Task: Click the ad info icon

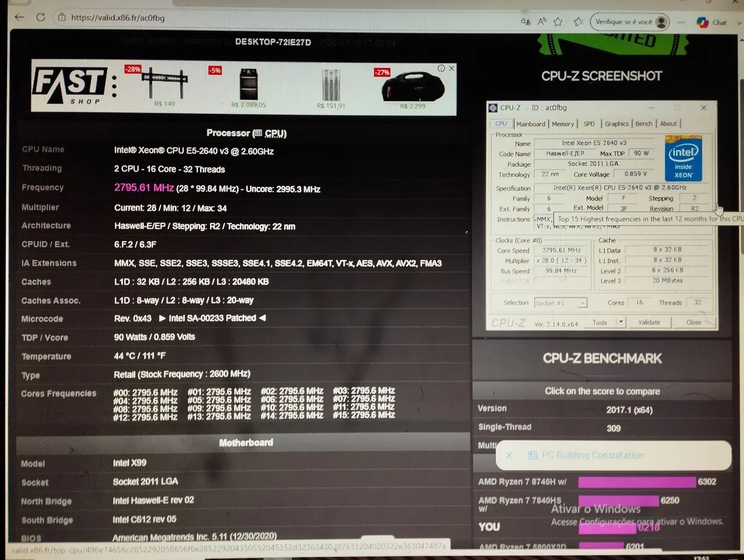Action: 441,69
